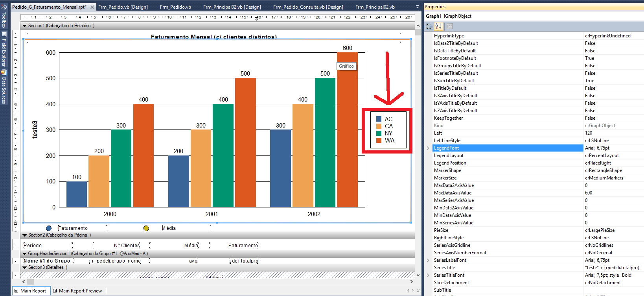Click IsFootnoteByDefault True value

click(589, 58)
